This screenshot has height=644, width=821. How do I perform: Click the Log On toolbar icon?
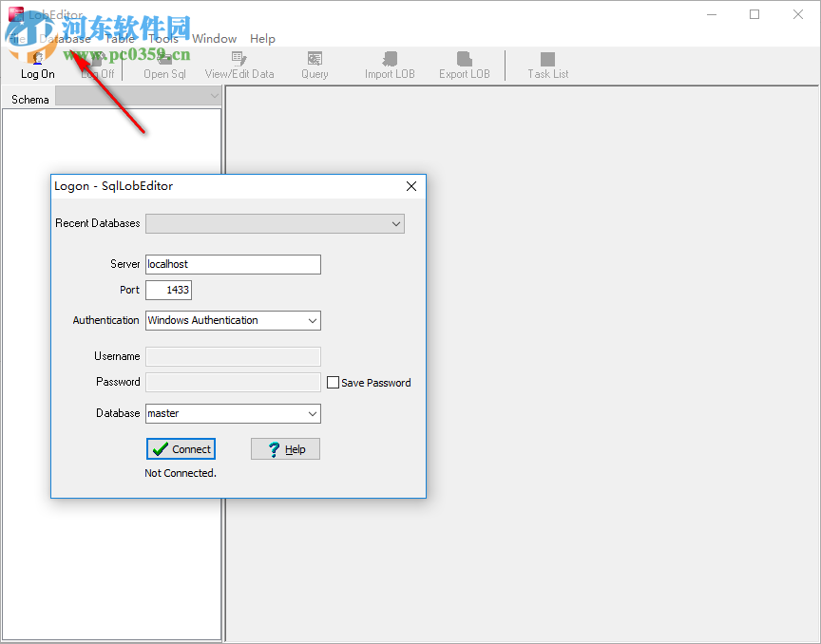point(36,65)
